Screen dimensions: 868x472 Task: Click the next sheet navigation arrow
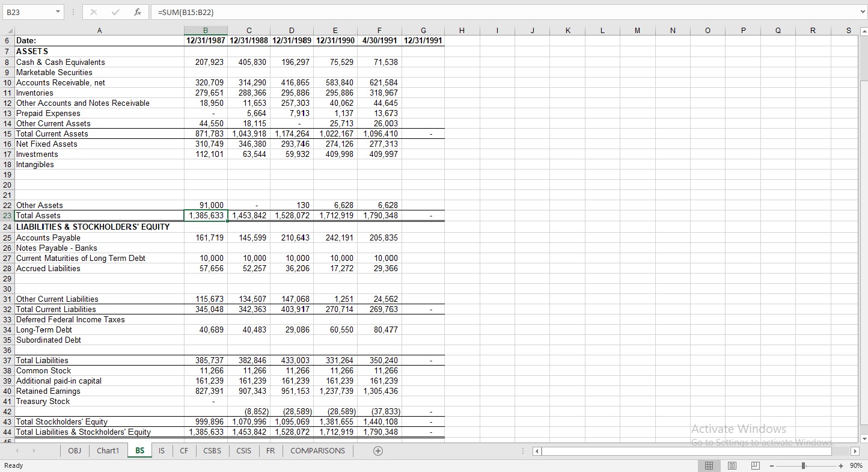click(34, 450)
